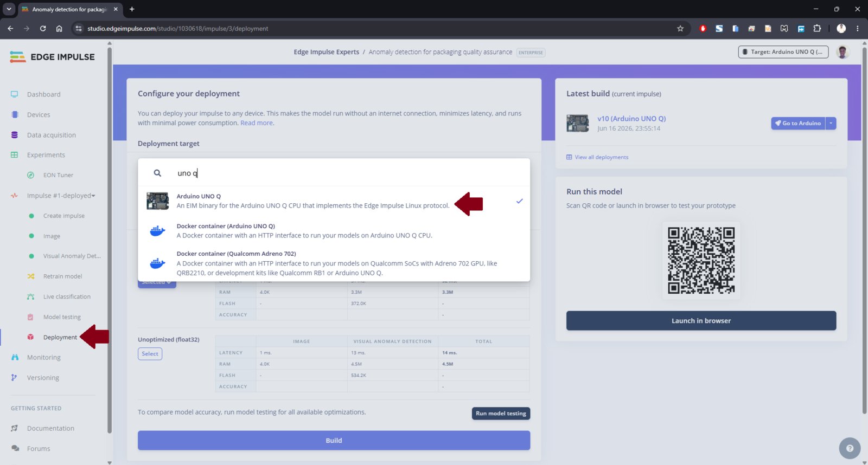The height and width of the screenshot is (465, 868).
Task: Click the Deployment box icon
Action: [31, 337]
